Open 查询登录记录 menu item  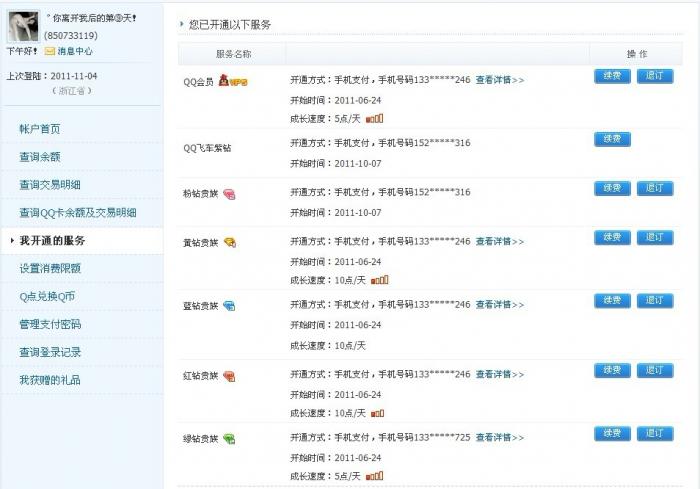tap(50, 352)
